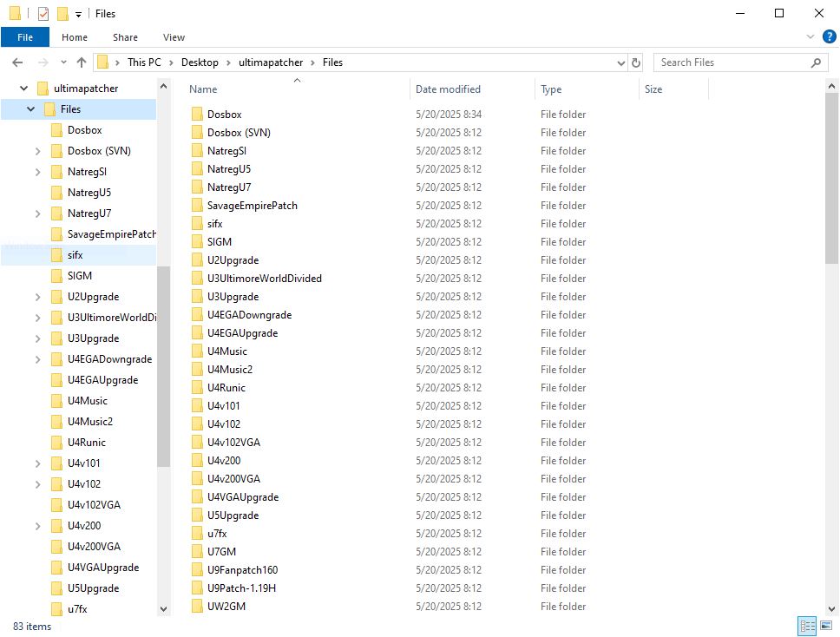Expand U4v101 in navigation tree

coord(37,463)
